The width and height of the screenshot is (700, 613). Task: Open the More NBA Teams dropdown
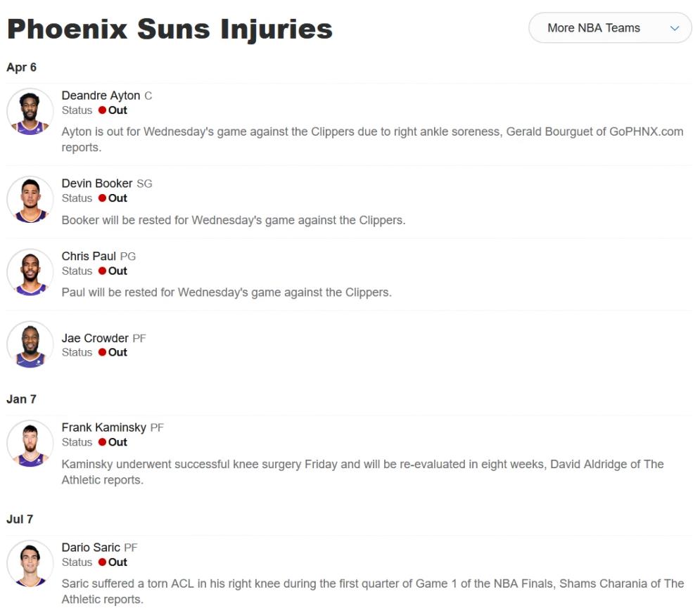click(610, 27)
